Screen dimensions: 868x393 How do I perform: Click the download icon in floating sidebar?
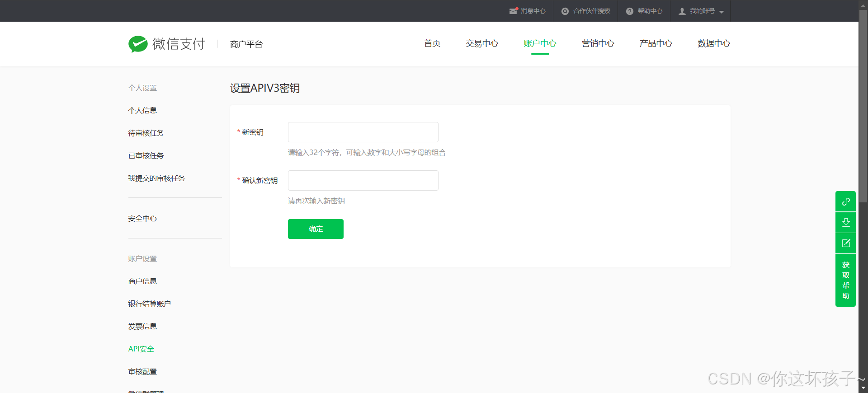click(x=846, y=222)
